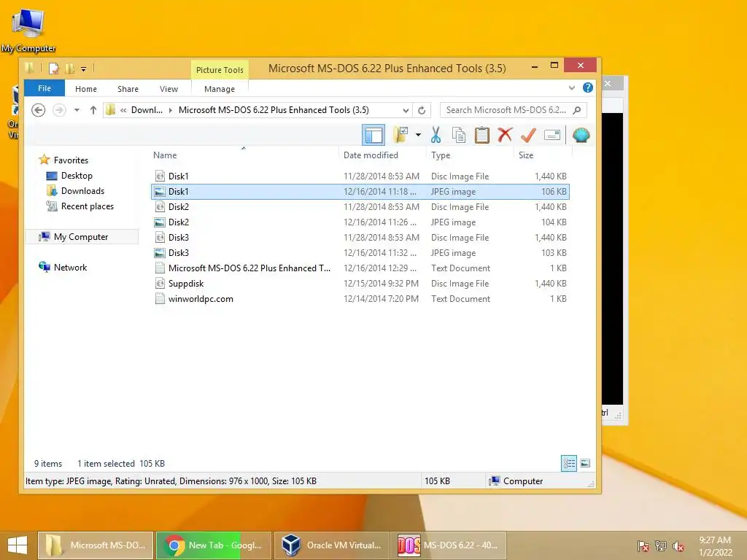Go forward with the forward arrow
The width and height of the screenshot is (747, 560).
click(59, 110)
